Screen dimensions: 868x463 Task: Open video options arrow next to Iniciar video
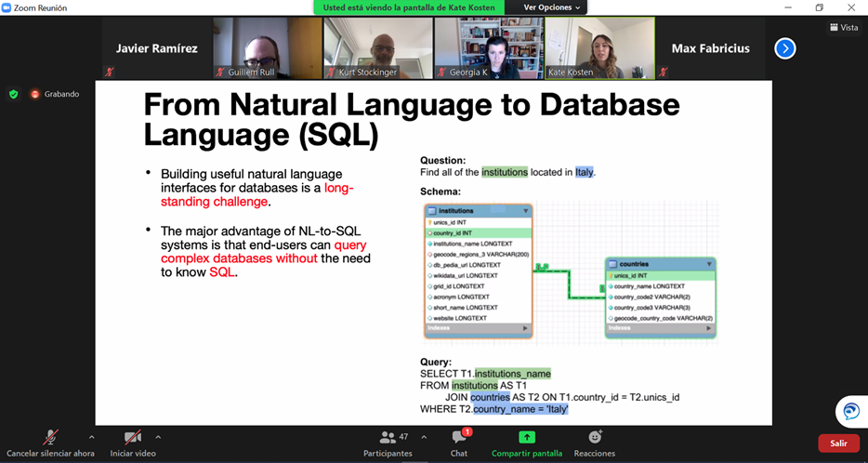click(158, 437)
